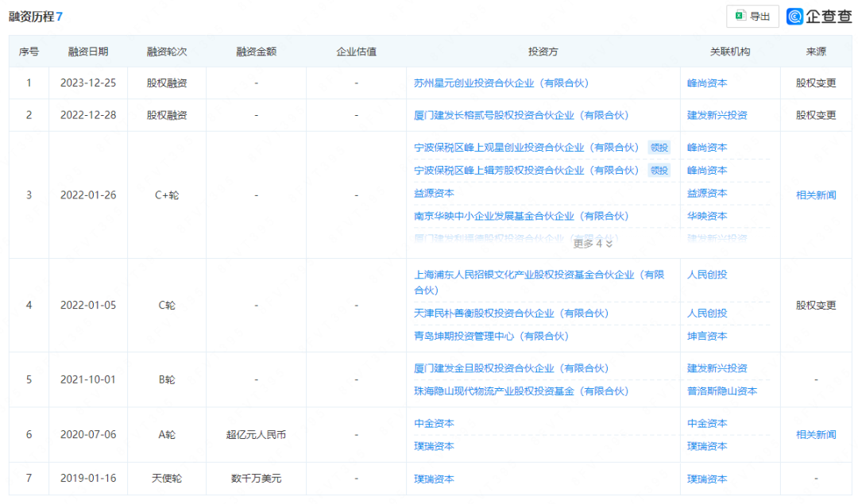The image size is (858, 504).
Task: Open 益源资本 related institution link
Action: [x=707, y=194]
